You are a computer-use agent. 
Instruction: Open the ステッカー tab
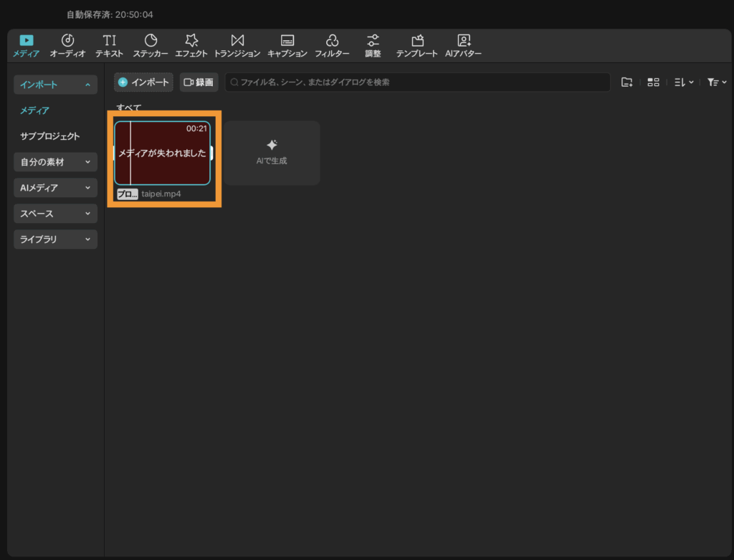pyautogui.click(x=151, y=46)
